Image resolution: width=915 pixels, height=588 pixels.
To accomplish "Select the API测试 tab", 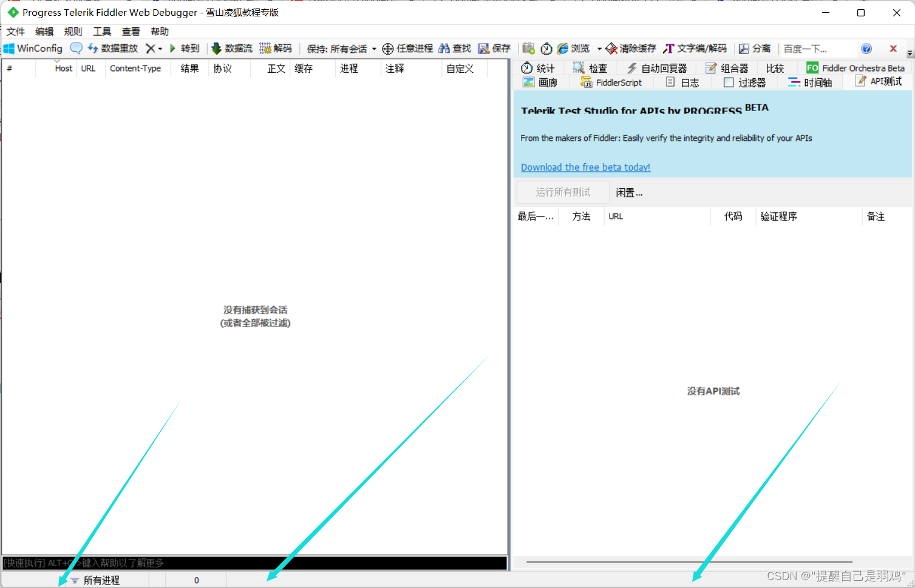I will pyautogui.click(x=879, y=81).
